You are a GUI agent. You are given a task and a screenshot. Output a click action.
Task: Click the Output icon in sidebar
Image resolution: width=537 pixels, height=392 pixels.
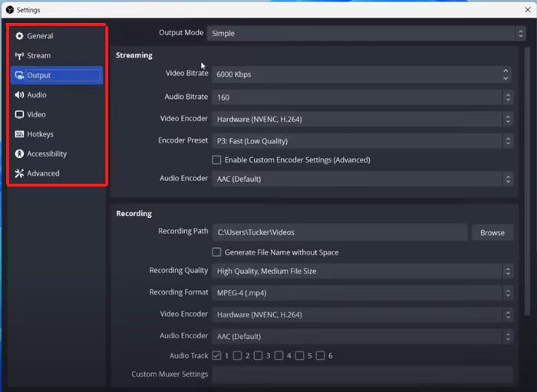(x=20, y=76)
